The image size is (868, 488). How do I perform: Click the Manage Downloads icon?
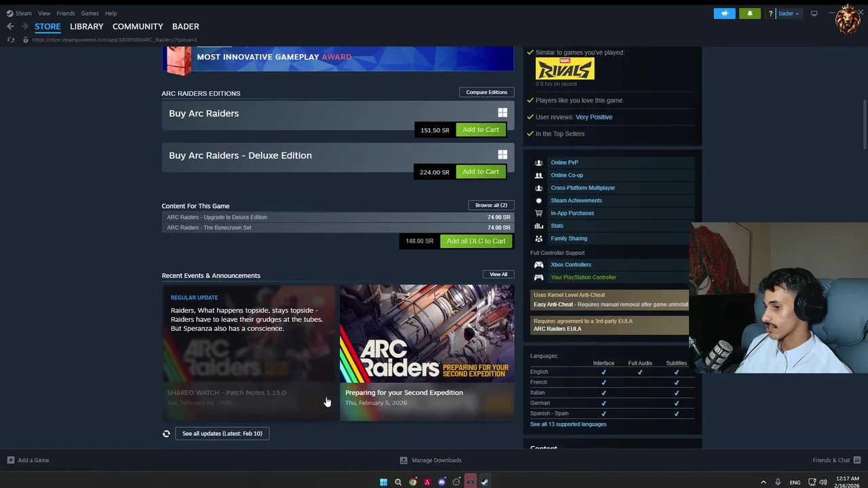[x=403, y=460]
